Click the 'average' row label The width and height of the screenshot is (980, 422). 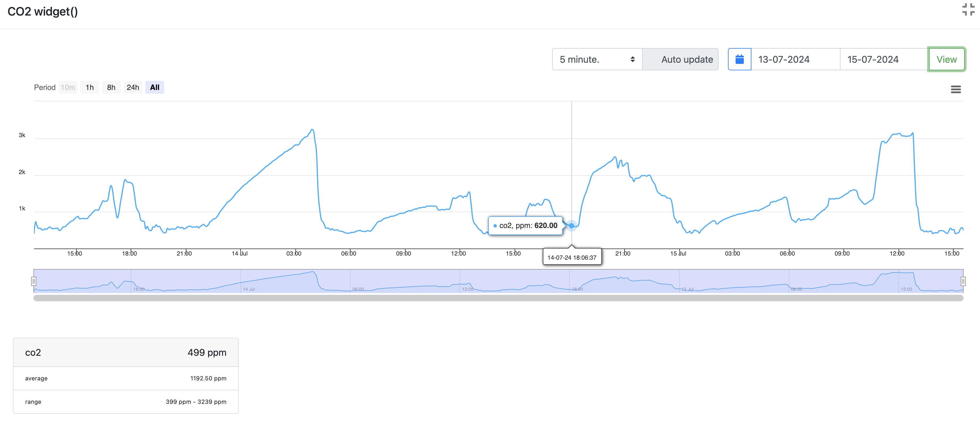(36, 378)
